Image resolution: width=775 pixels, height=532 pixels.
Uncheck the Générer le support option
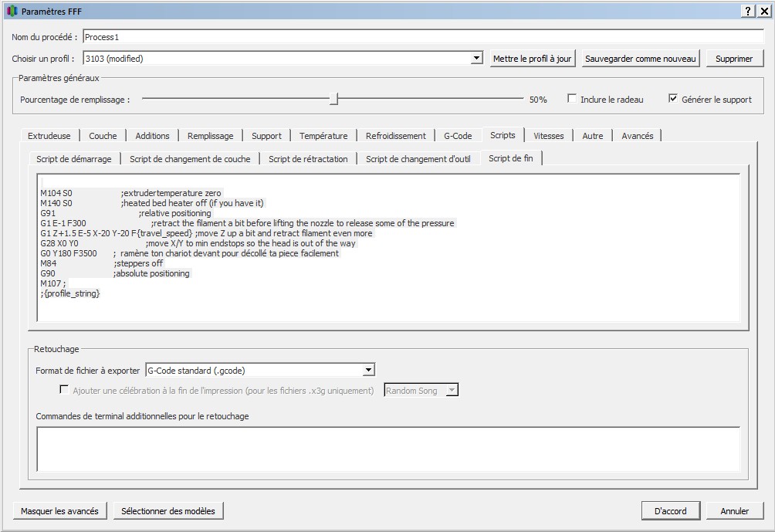click(x=673, y=99)
